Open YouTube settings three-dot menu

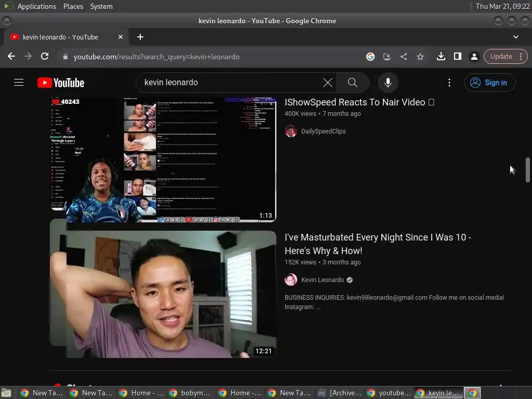point(449,83)
